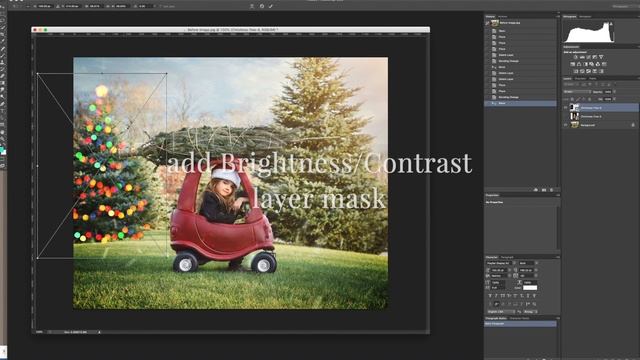The image size is (640, 360).
Task: Select the Clone Stamp tool
Action: point(2,62)
